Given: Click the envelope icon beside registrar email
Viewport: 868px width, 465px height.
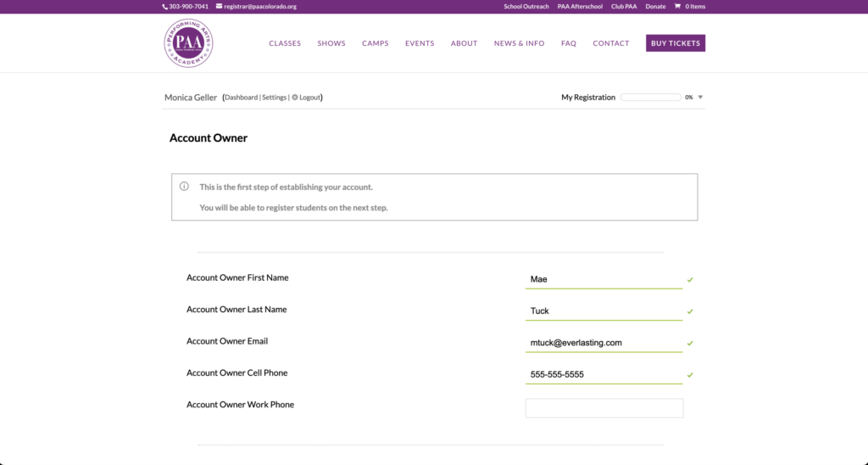Looking at the screenshot, I should click(x=220, y=6).
